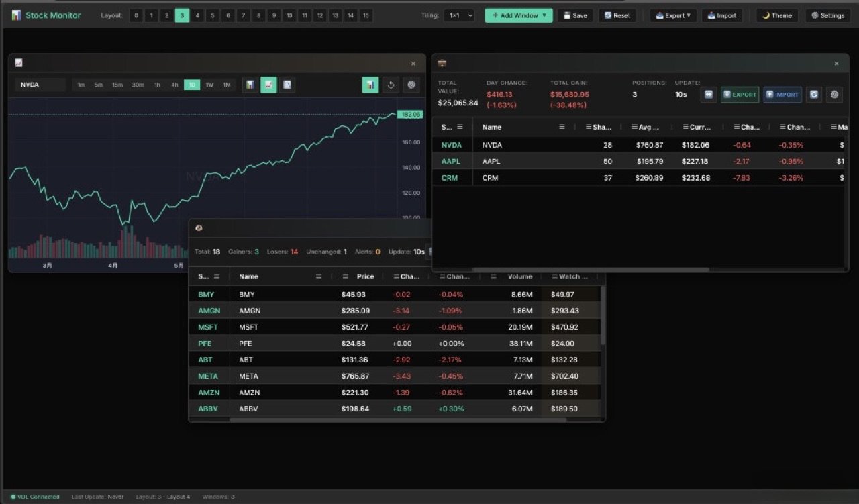Viewport: 859px width, 504px height.
Task: Open the Export dropdown in top bar
Action: 673,15
